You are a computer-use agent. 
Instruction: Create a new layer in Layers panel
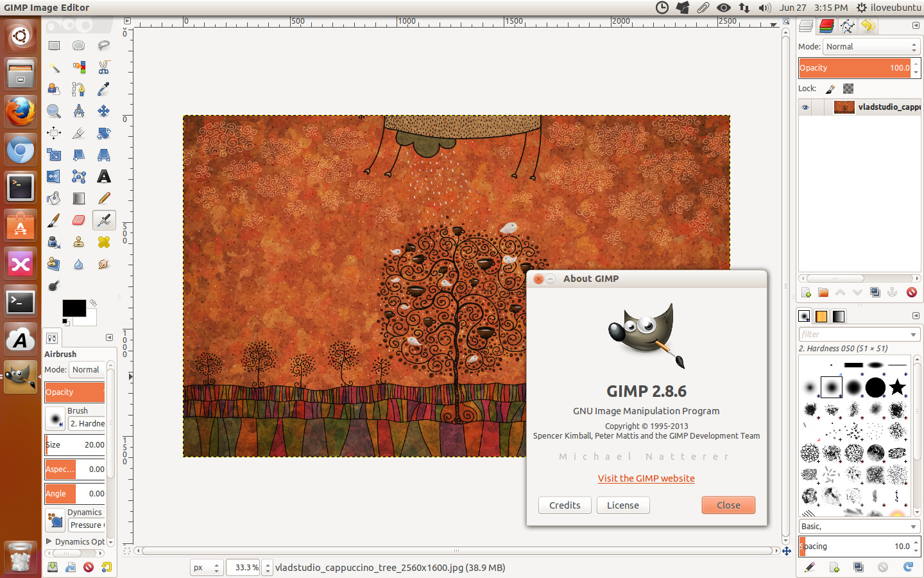[807, 293]
